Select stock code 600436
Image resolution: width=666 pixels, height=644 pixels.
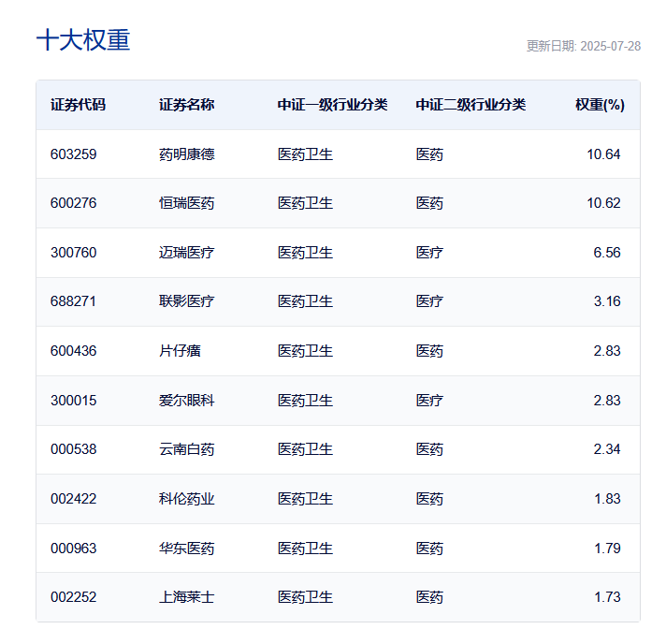(x=74, y=351)
